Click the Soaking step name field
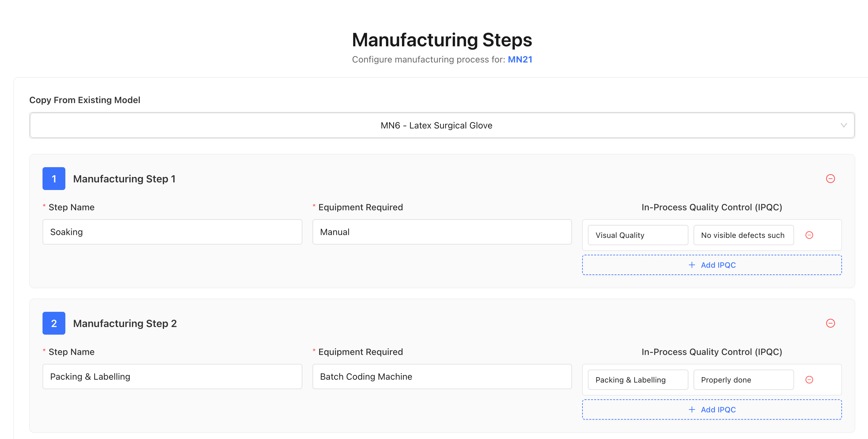Screen dimensions: 868x439 (172, 232)
